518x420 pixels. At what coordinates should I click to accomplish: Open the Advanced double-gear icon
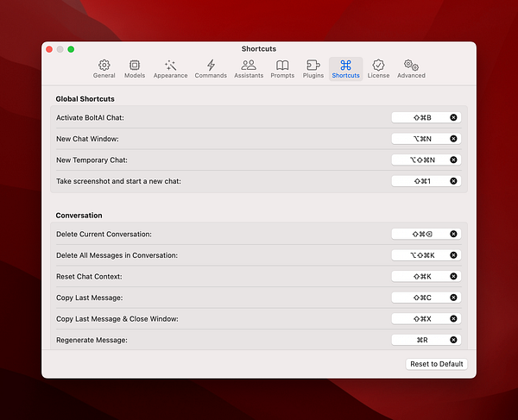(x=411, y=66)
